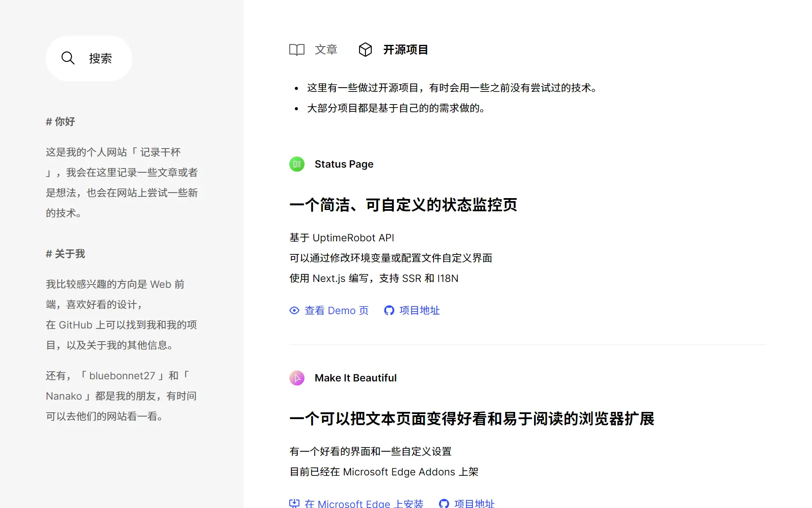Click the eye icon next to 查看 Demo 页
Screen dimensions: 812x508
[x=294, y=311]
